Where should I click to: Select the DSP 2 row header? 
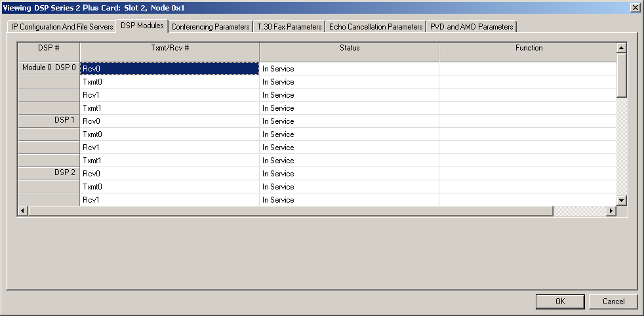(x=49, y=174)
